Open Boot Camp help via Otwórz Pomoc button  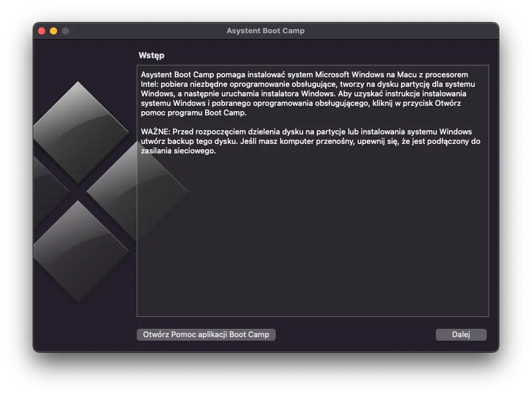click(x=206, y=335)
